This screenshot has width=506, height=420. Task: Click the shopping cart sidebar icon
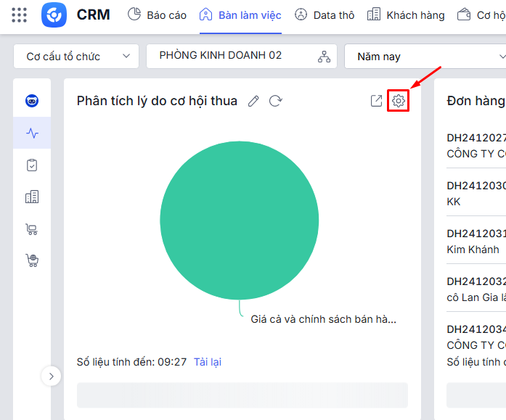[x=32, y=229]
